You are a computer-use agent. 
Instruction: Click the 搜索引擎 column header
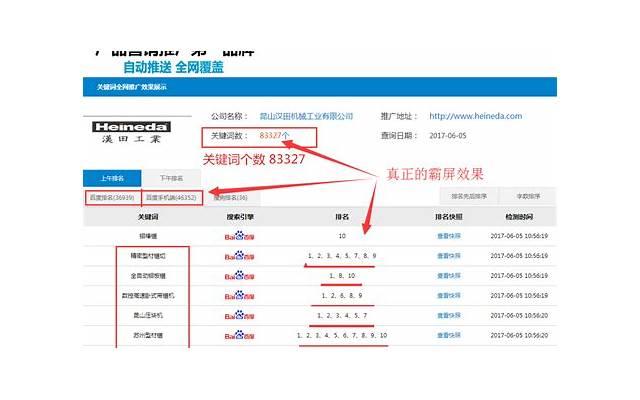click(240, 217)
